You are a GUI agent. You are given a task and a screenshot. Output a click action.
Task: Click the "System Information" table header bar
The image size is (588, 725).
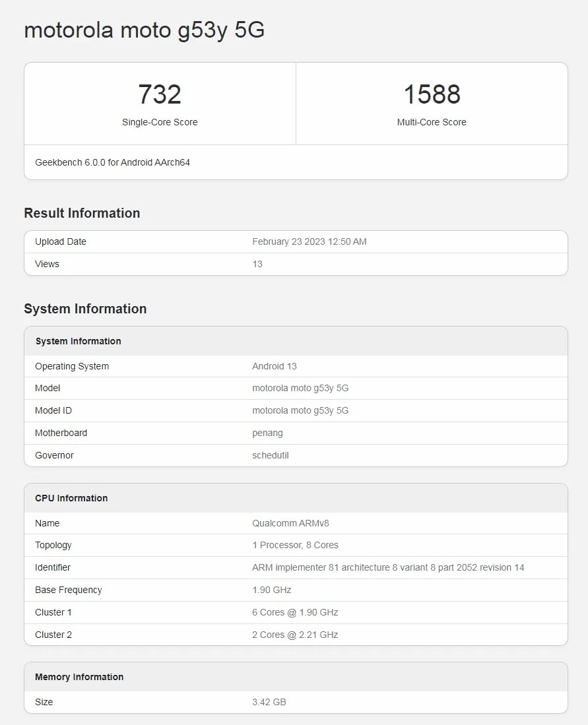coord(296,341)
